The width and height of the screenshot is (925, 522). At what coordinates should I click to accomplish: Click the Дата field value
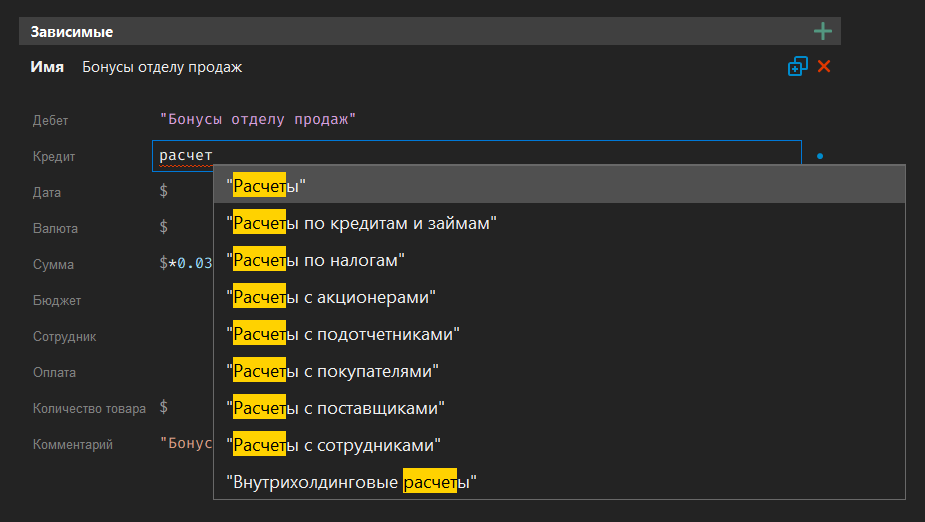coord(164,192)
